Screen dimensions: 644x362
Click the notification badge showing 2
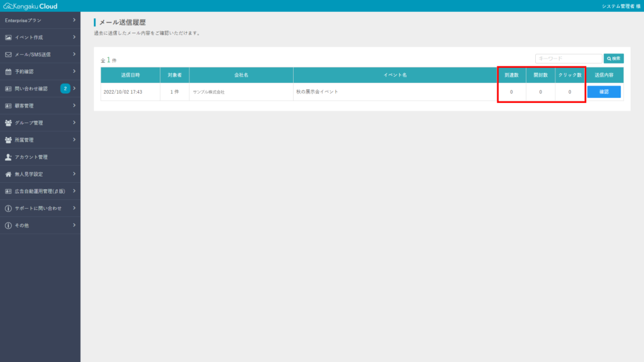(x=65, y=89)
